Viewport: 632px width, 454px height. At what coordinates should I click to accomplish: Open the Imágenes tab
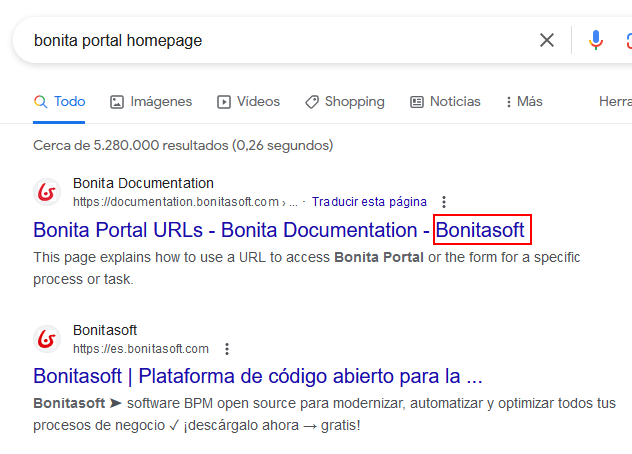(x=151, y=102)
